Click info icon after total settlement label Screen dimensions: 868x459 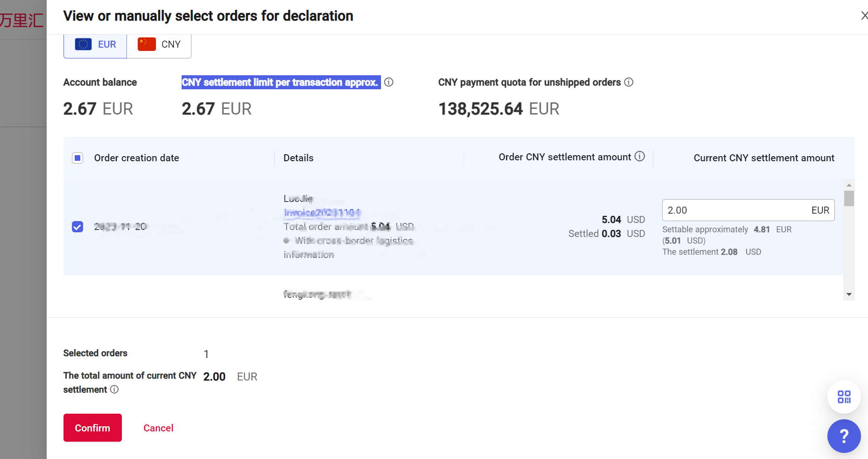point(114,389)
